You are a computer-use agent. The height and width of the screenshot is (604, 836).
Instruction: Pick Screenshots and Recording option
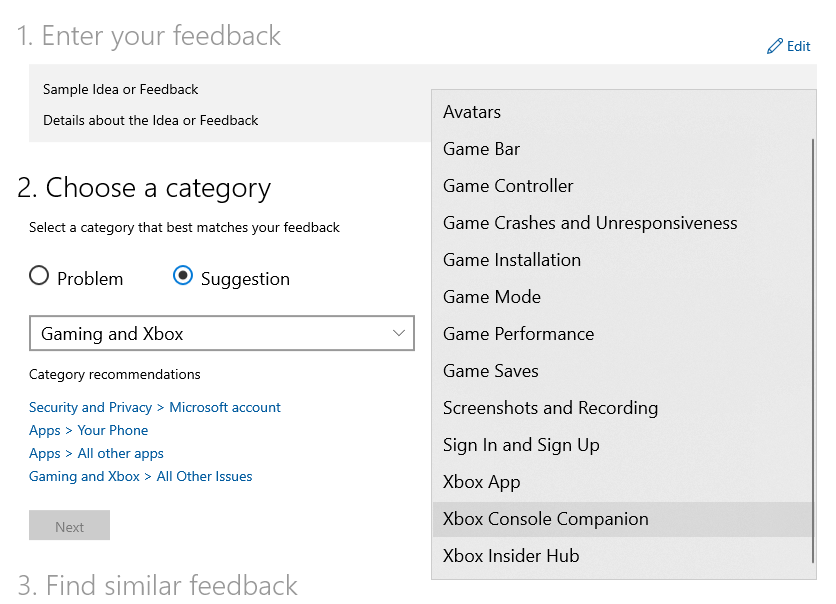tap(622, 408)
